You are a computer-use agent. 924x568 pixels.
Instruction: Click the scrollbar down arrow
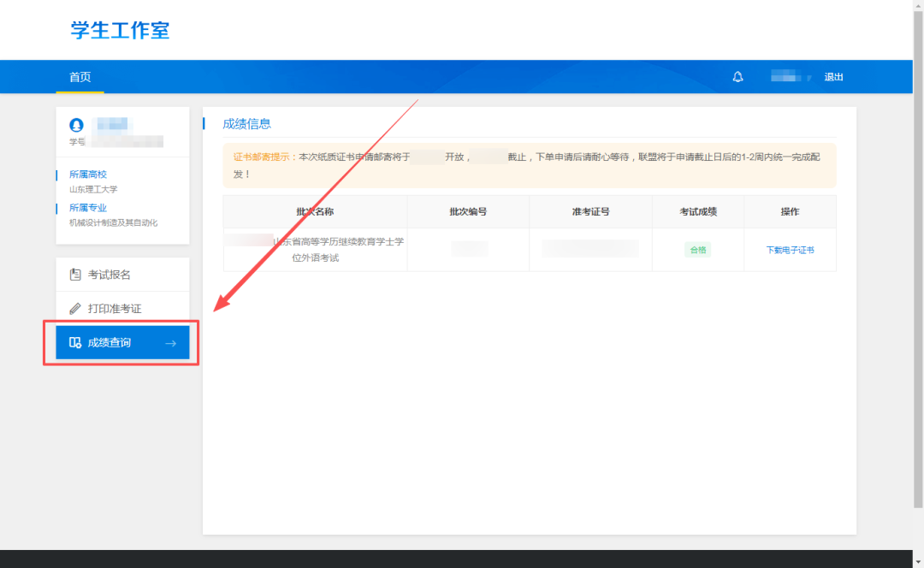point(918,562)
